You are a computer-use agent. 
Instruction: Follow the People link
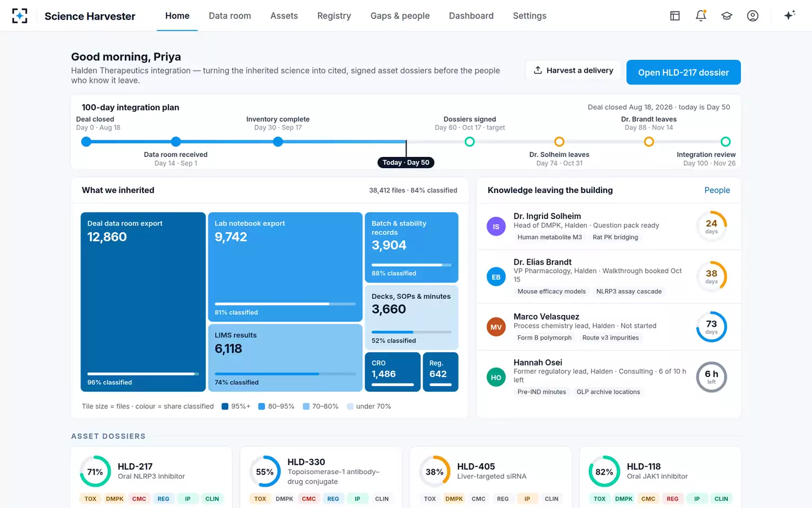click(x=717, y=190)
